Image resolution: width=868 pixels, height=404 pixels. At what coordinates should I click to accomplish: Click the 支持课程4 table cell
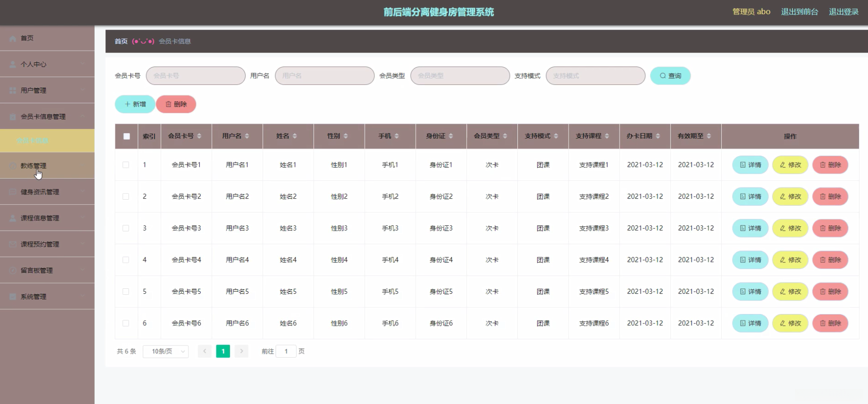(594, 260)
